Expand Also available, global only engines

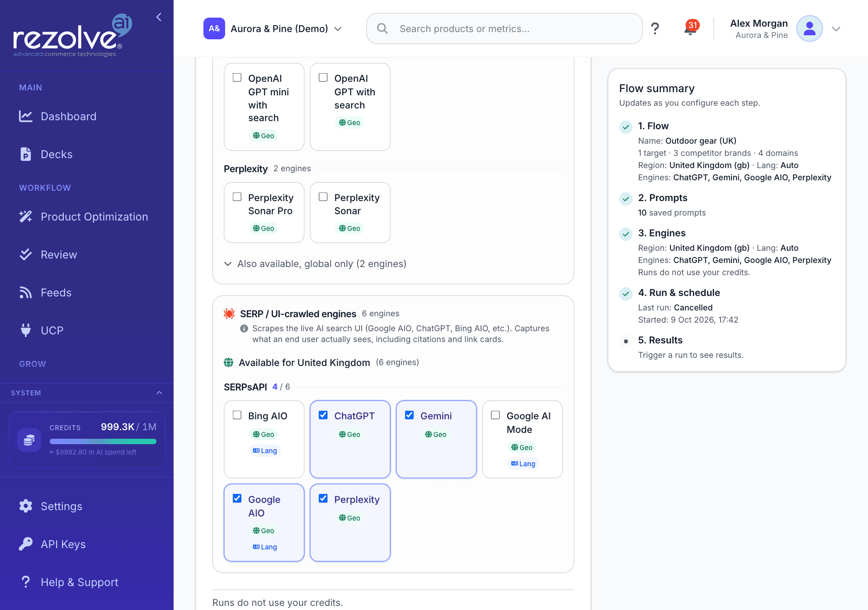315,263
